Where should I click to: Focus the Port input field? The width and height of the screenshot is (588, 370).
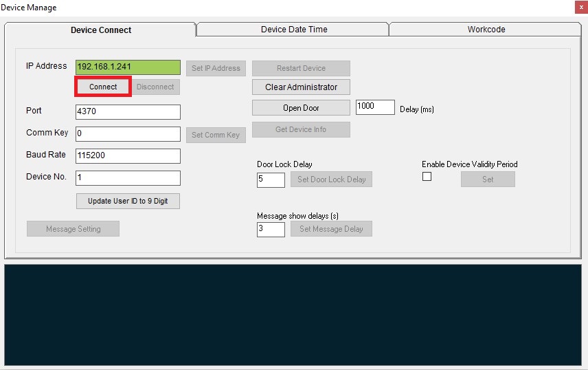(128, 112)
